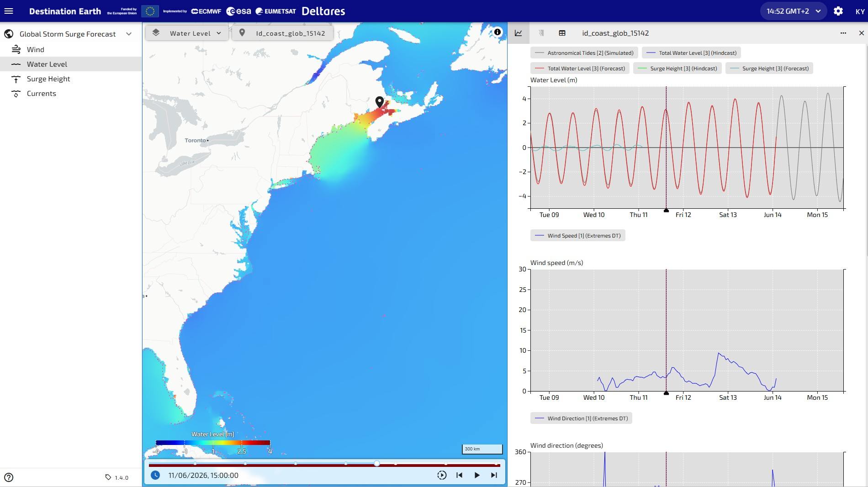The image size is (868, 487).
Task: Toggle Wind Direction [1] (Extremes DT) series
Action: [581, 418]
